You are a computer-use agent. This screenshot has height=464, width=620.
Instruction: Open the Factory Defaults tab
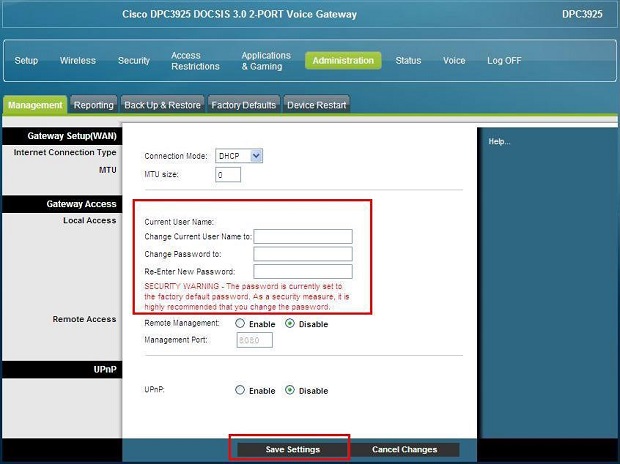(244, 105)
